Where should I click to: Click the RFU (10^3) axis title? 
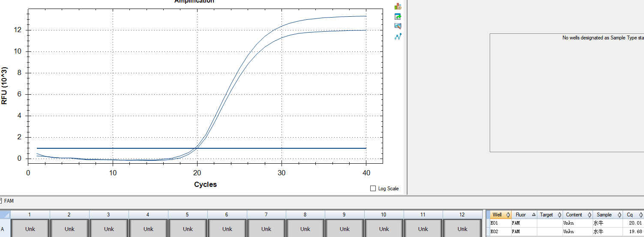point(5,86)
